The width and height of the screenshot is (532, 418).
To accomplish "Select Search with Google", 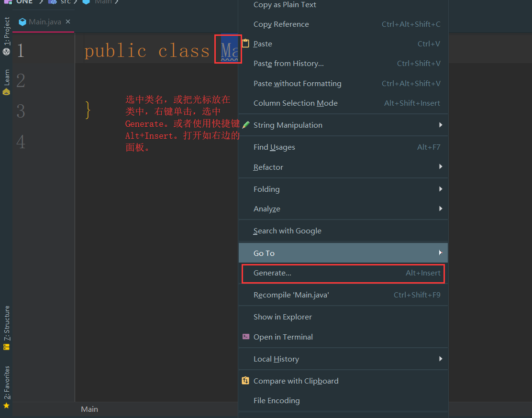I will pyautogui.click(x=287, y=231).
